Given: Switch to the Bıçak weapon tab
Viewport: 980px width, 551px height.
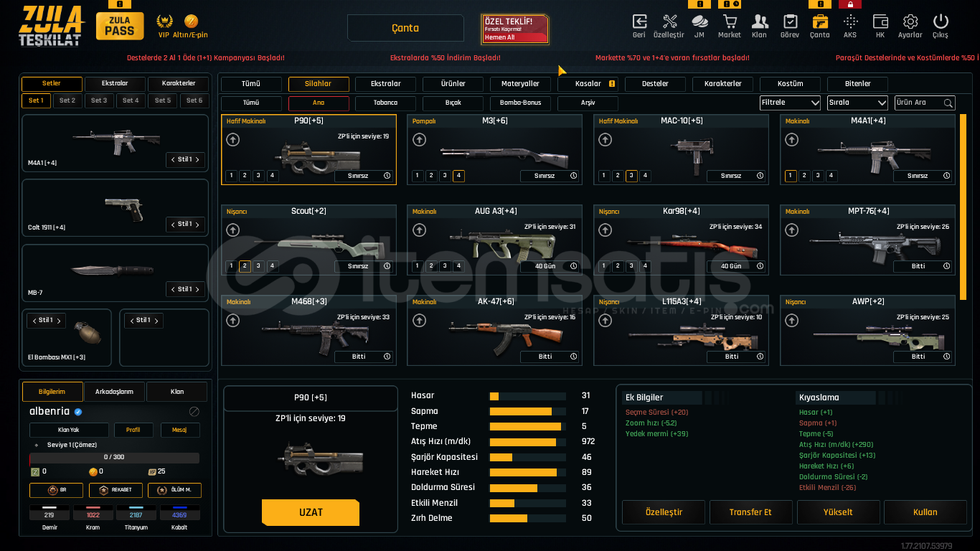Looking at the screenshot, I should pyautogui.click(x=453, y=103).
